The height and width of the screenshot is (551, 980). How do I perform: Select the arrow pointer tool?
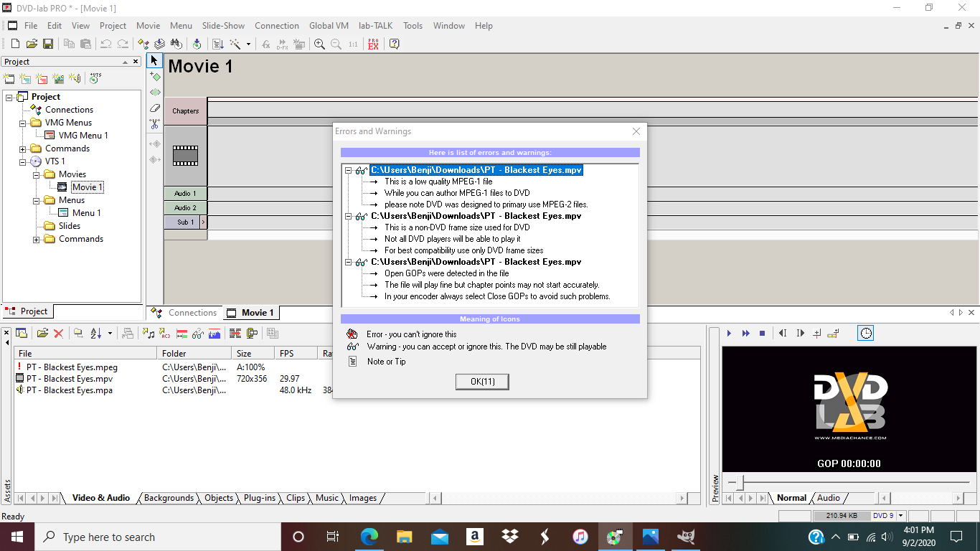[x=154, y=60]
